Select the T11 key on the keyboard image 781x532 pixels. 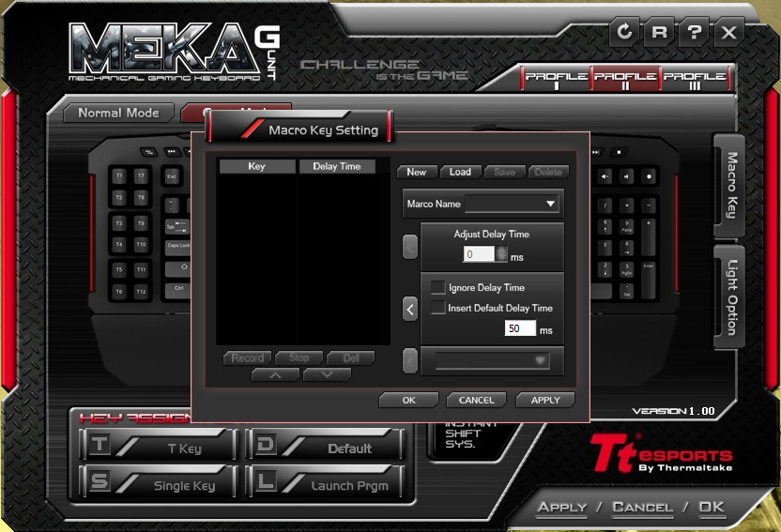click(x=142, y=269)
